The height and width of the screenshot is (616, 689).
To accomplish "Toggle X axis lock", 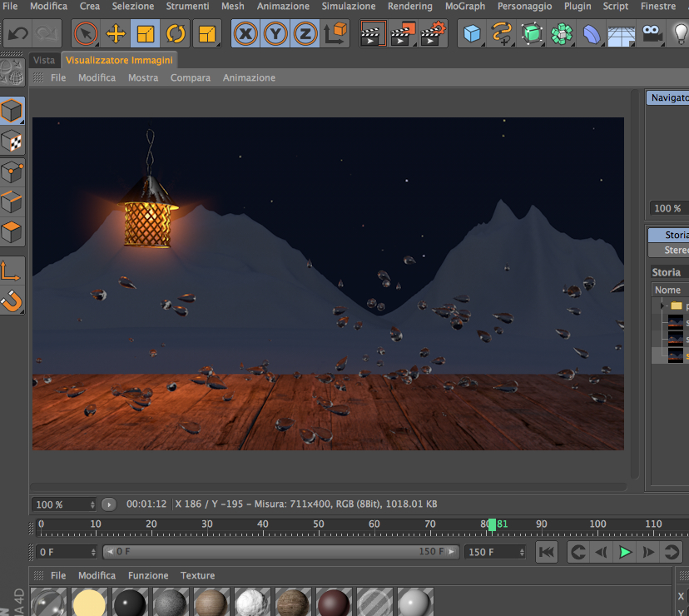I will tap(245, 34).
